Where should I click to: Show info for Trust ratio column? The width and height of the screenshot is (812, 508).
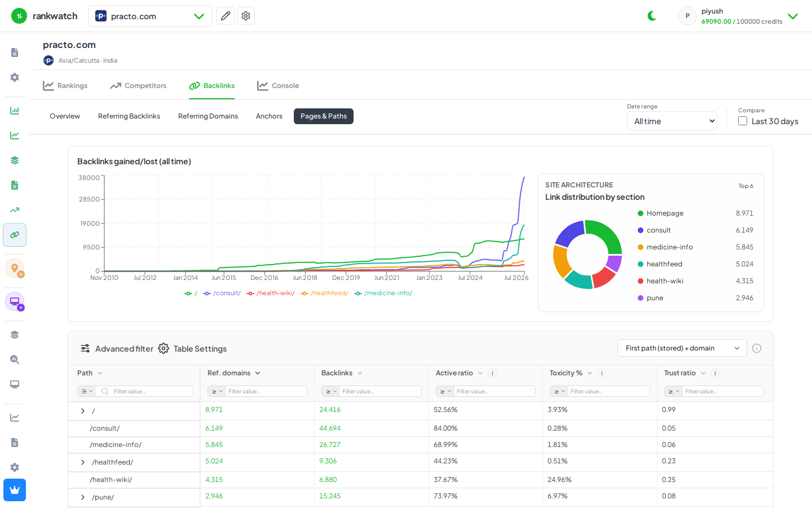[x=715, y=373]
